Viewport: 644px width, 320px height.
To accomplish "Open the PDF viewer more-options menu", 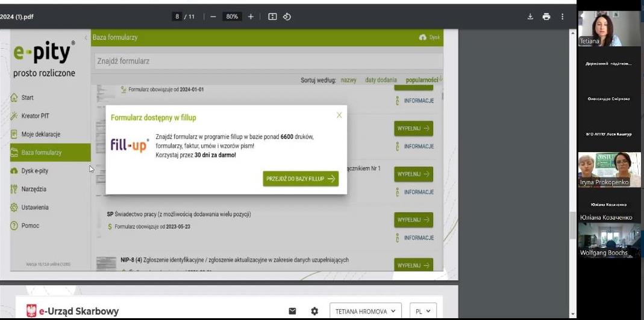I will (x=562, y=17).
